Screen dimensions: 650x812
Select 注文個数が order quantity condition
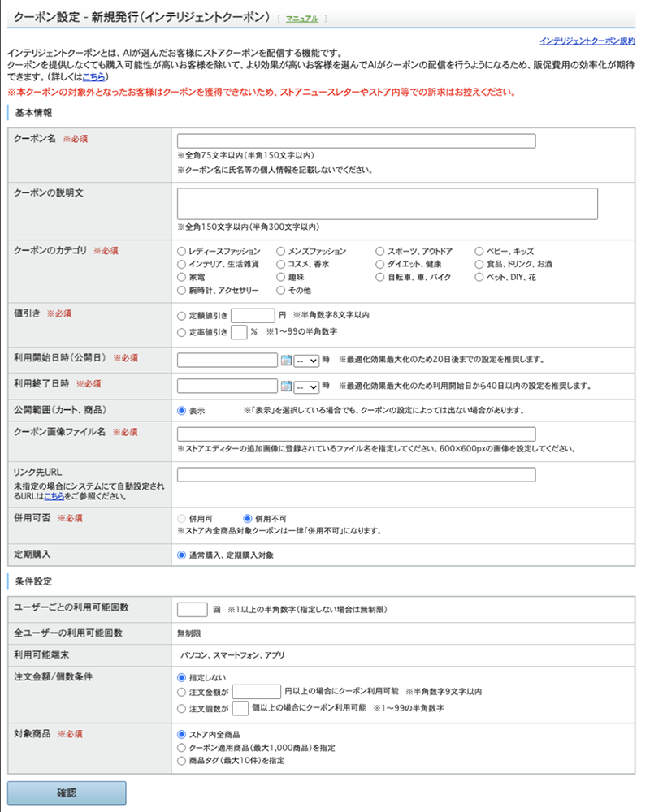(181, 709)
